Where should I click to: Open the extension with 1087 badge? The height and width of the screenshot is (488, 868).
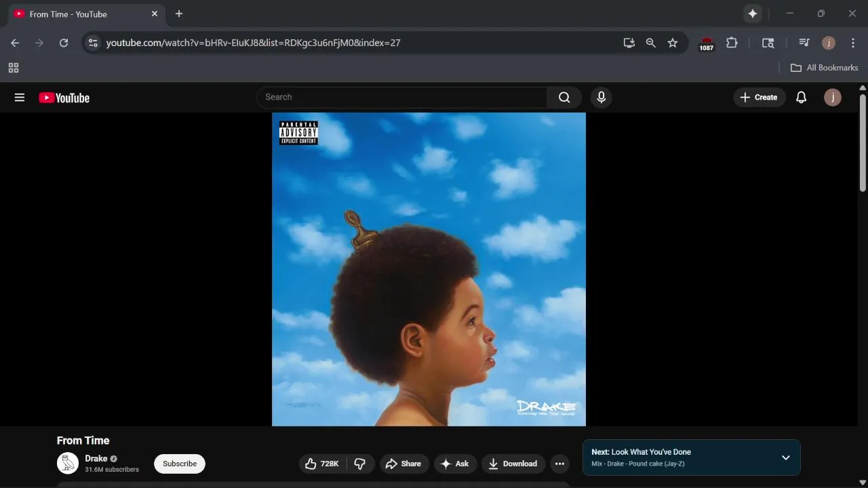click(x=707, y=43)
